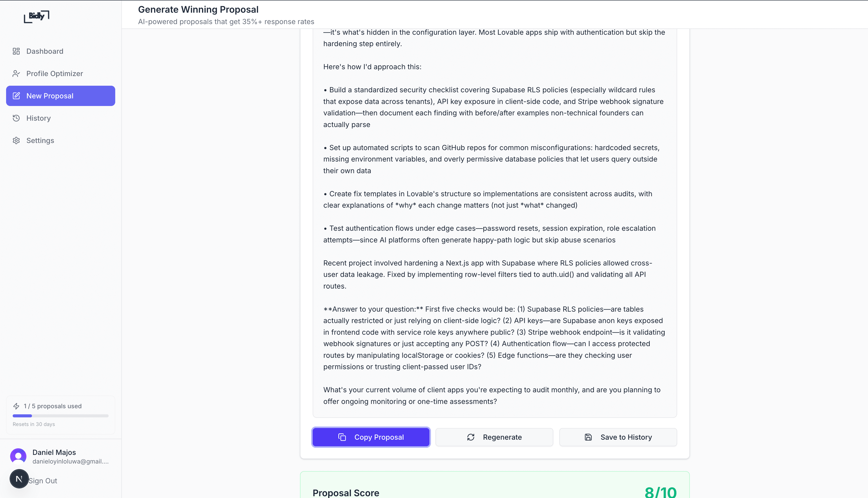Click the refresh icon on Regenerate
This screenshot has width=868, height=498.
[471, 437]
